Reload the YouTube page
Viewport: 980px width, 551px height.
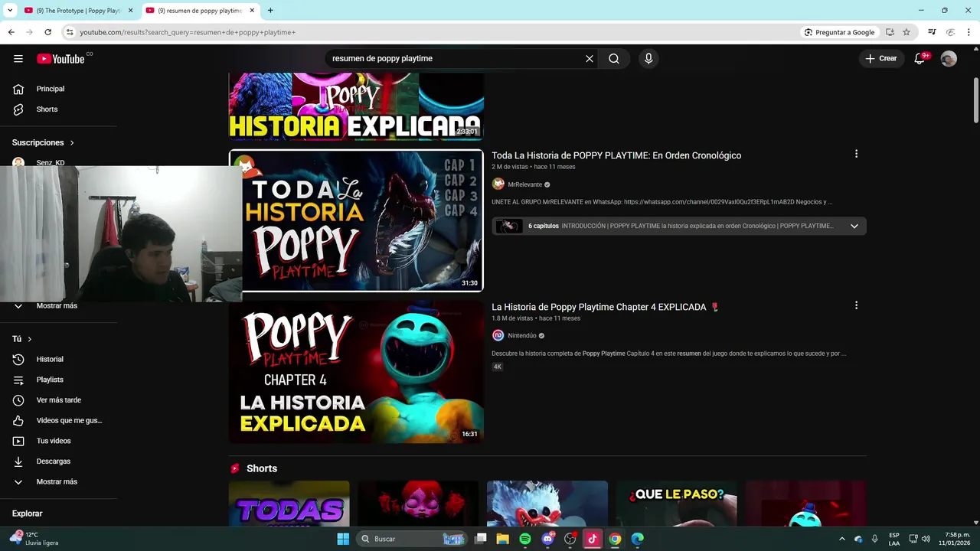[47, 32]
